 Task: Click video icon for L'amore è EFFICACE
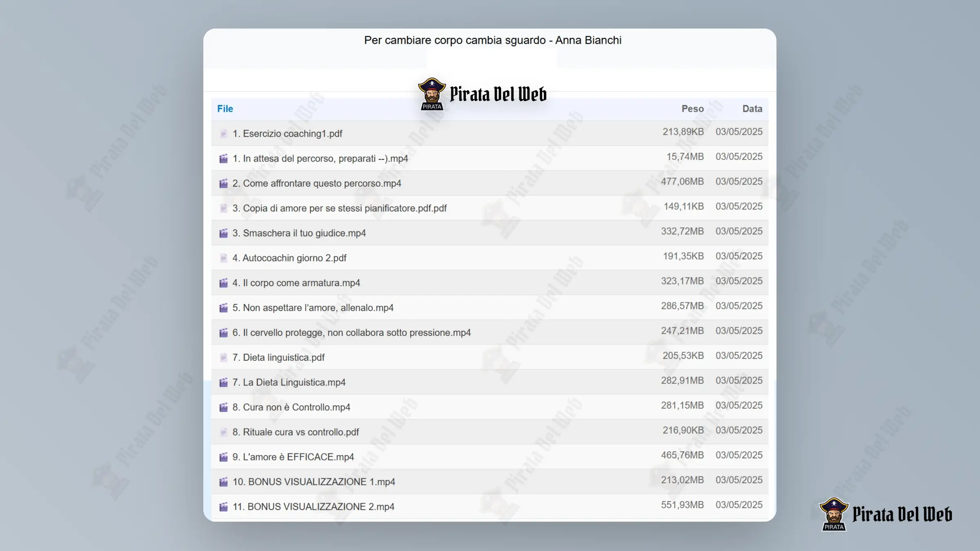[223, 457]
